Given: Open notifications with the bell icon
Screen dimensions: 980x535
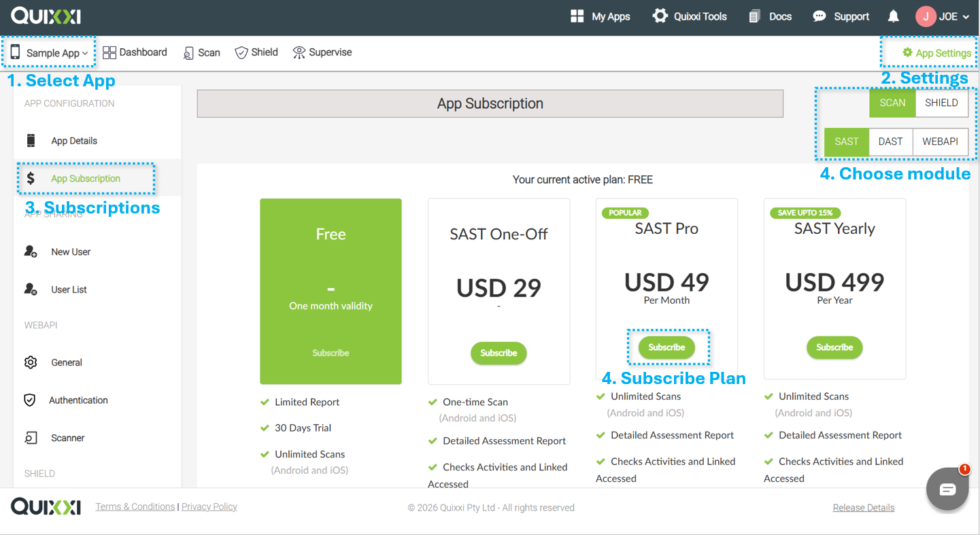Looking at the screenshot, I should (894, 16).
